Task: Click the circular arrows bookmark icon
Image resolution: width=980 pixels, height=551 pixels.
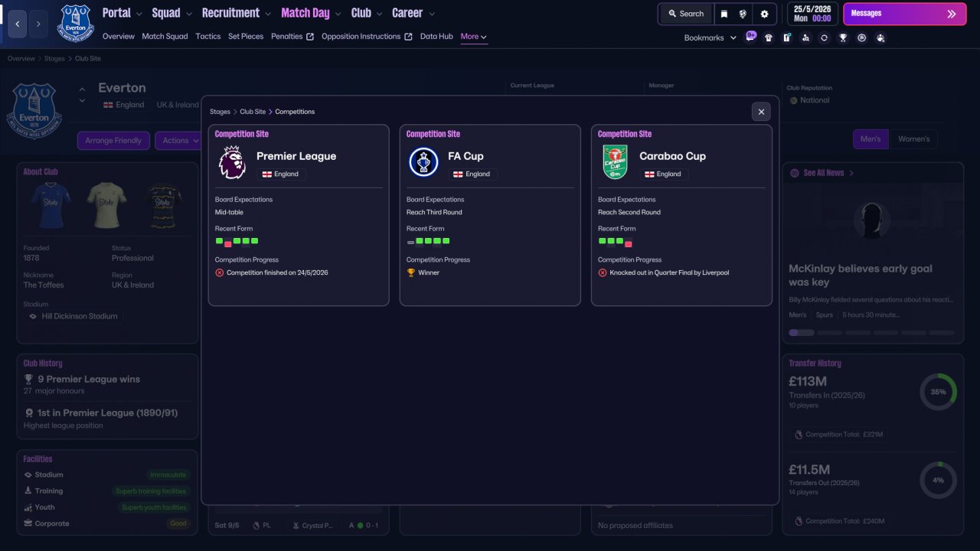Action: [x=824, y=37]
